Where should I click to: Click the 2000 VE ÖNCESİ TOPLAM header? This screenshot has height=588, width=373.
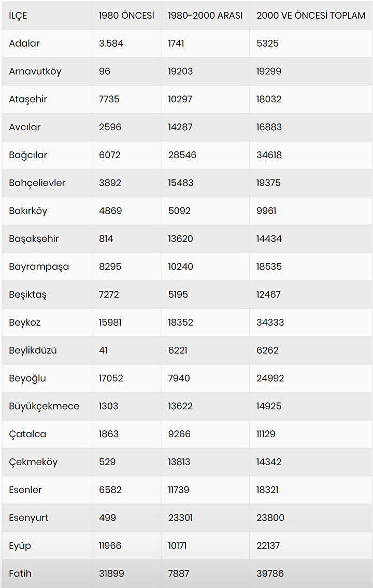tap(311, 16)
